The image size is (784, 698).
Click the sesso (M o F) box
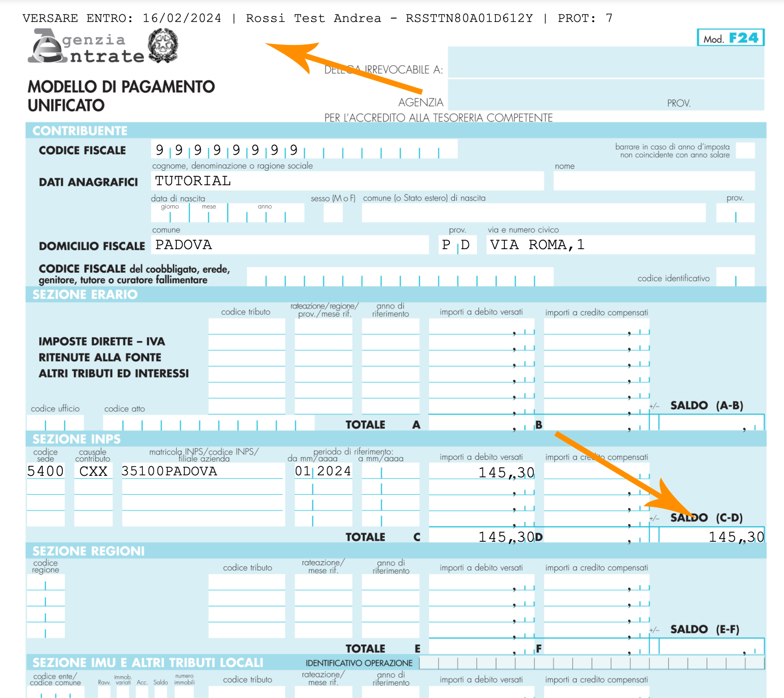333,213
